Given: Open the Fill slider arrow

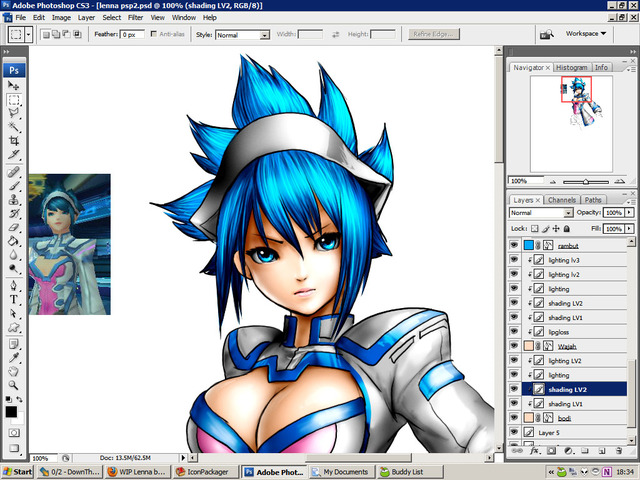Looking at the screenshot, I should click(629, 229).
